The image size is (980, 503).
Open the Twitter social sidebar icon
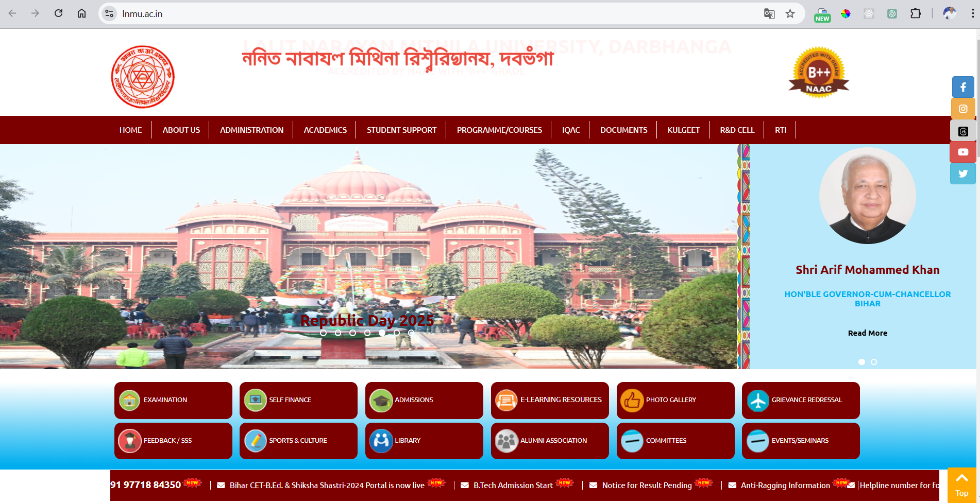point(962,174)
